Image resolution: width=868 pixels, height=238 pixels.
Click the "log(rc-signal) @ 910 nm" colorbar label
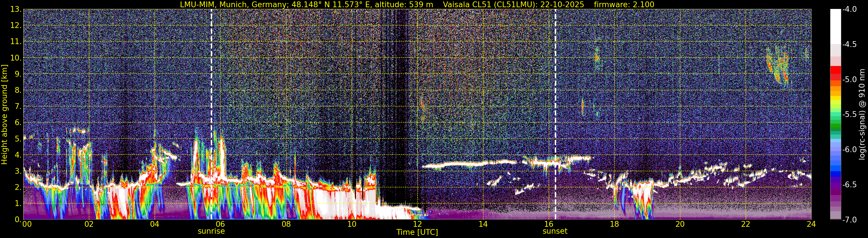(x=862, y=115)
